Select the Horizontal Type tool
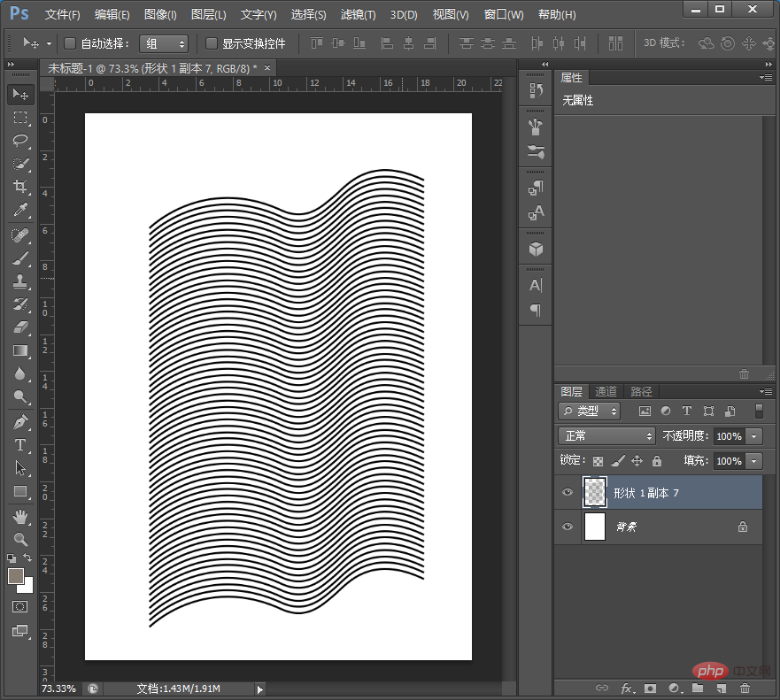The width and height of the screenshot is (780, 700). [20, 445]
